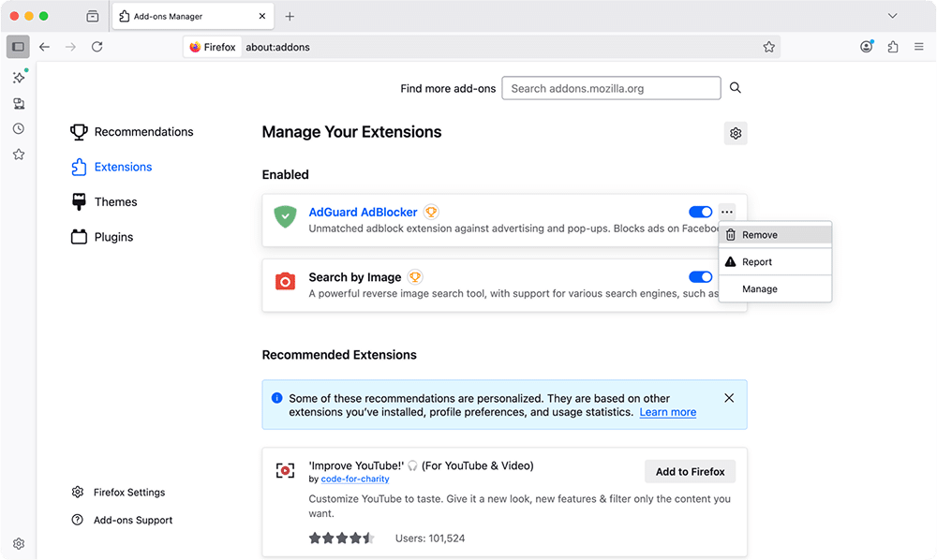Bookmark this page with the star icon
The image size is (937, 560).
768,47
